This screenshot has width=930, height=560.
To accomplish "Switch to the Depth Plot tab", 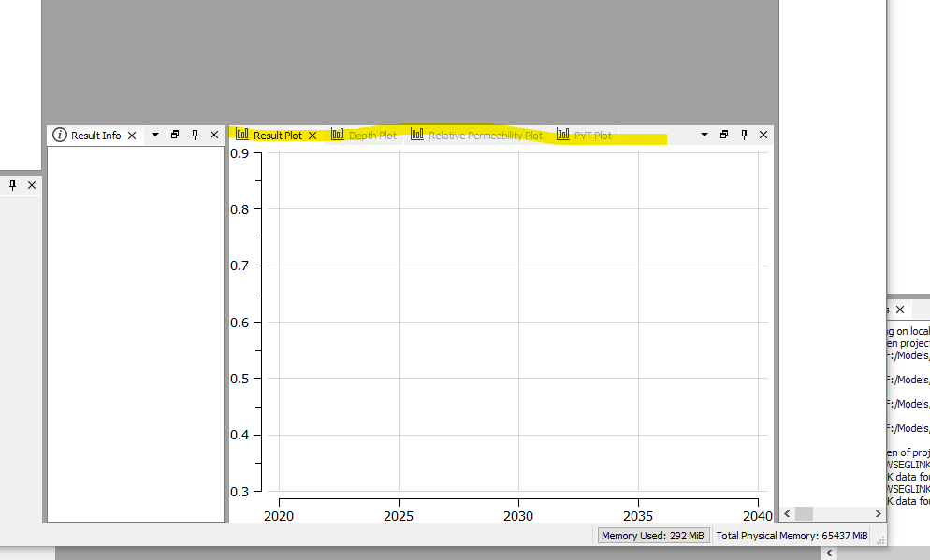I will 371,135.
